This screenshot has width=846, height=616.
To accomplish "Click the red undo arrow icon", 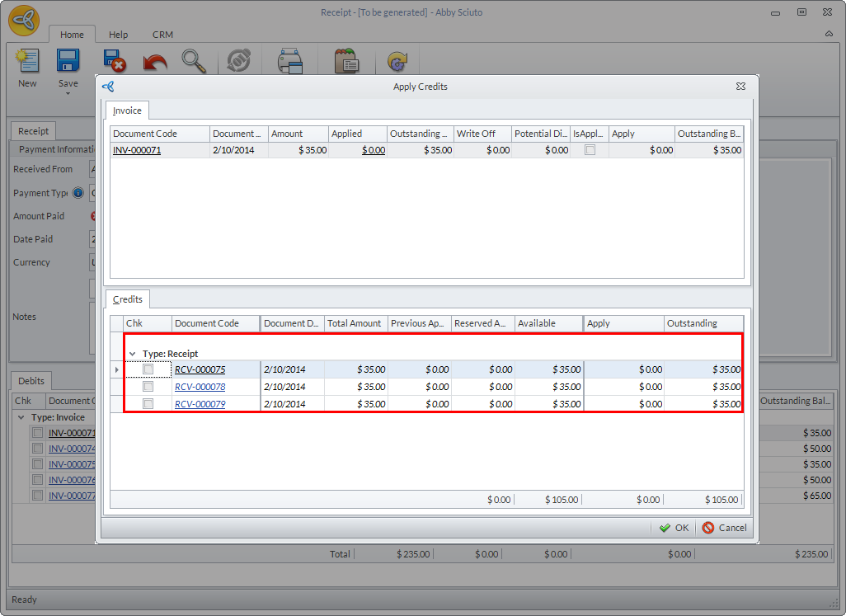I will click(x=154, y=62).
